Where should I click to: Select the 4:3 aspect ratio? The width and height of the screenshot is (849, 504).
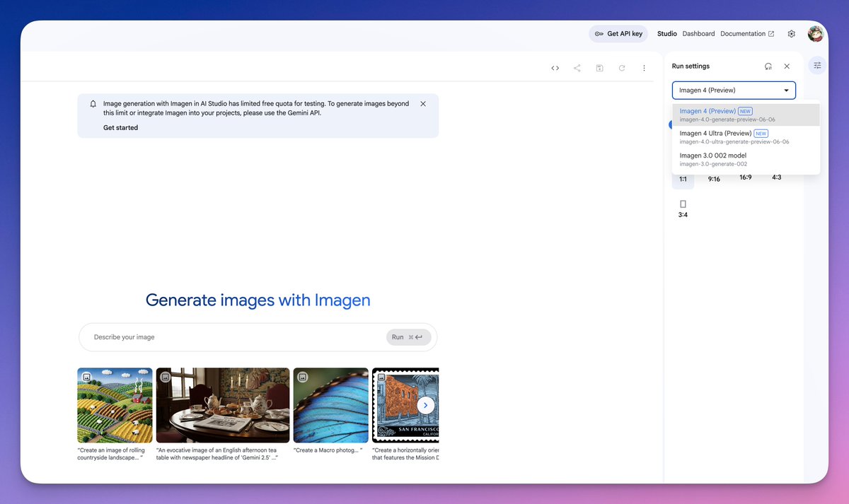click(x=777, y=177)
